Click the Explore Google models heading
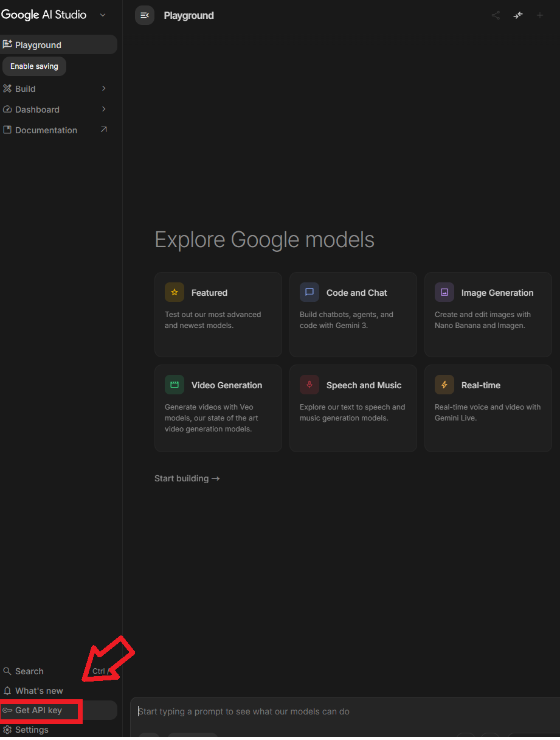 [x=264, y=240]
